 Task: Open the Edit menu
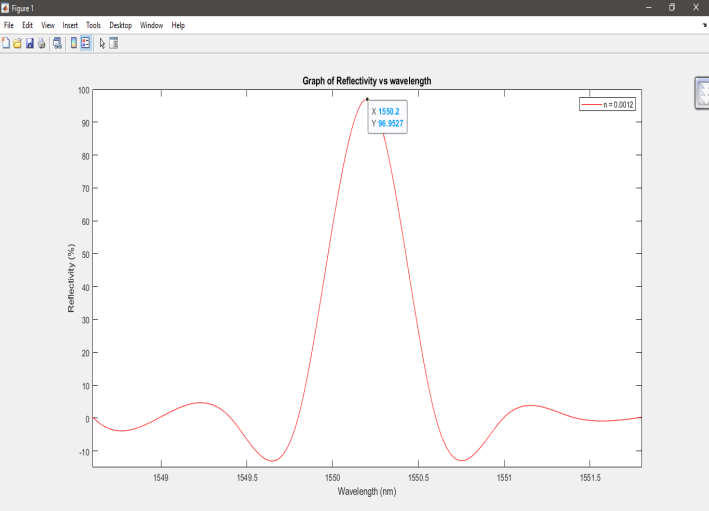(x=28, y=25)
